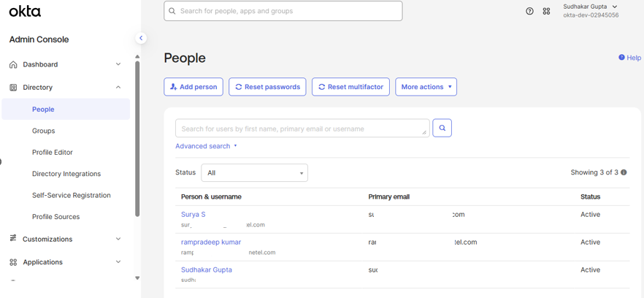Open Self-Service Registration in sidebar
Image resolution: width=644 pixels, height=298 pixels.
[72, 195]
